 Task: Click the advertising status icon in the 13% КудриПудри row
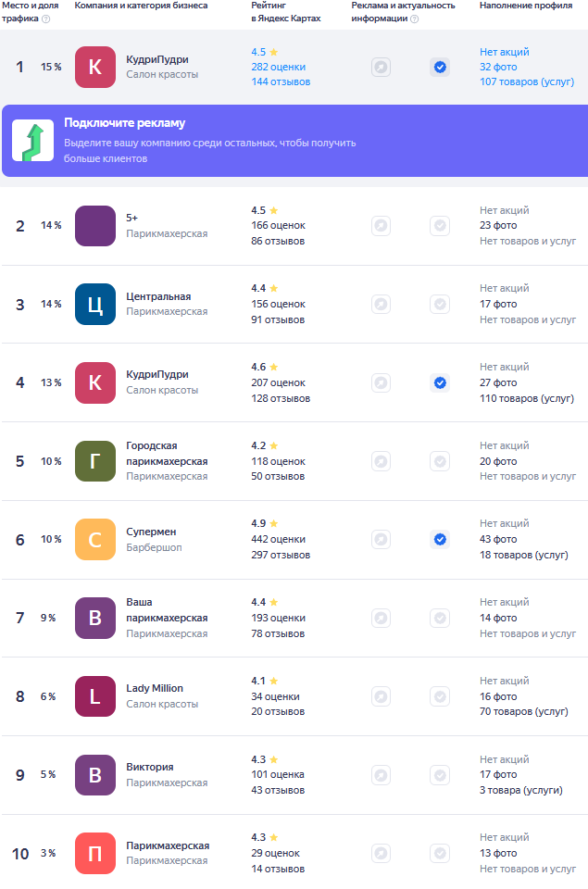coord(381,382)
